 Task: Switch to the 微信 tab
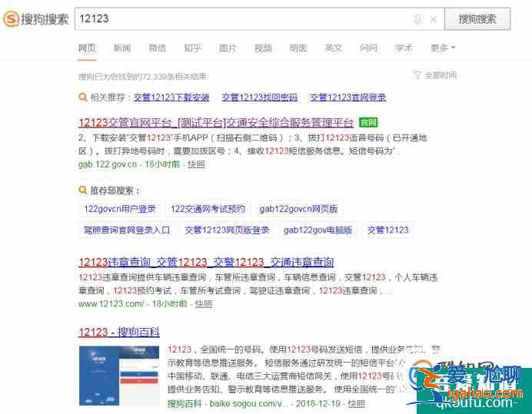pyautogui.click(x=158, y=48)
